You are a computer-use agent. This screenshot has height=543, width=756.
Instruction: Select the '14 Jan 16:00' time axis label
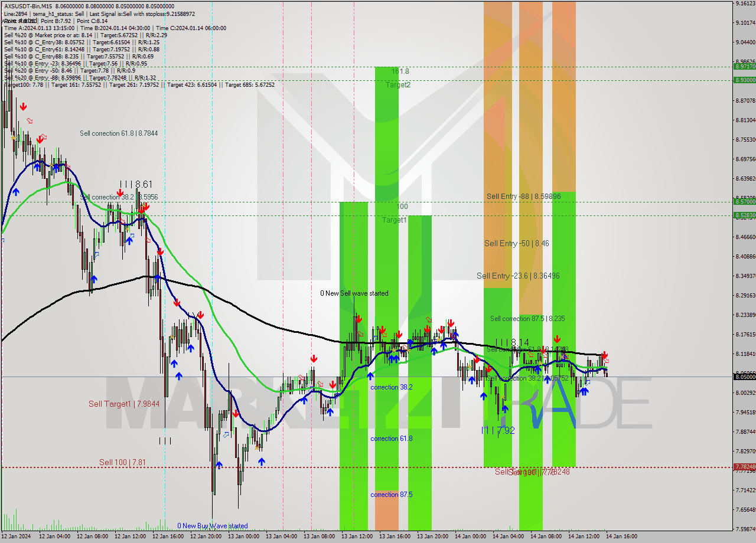pyautogui.click(x=621, y=537)
